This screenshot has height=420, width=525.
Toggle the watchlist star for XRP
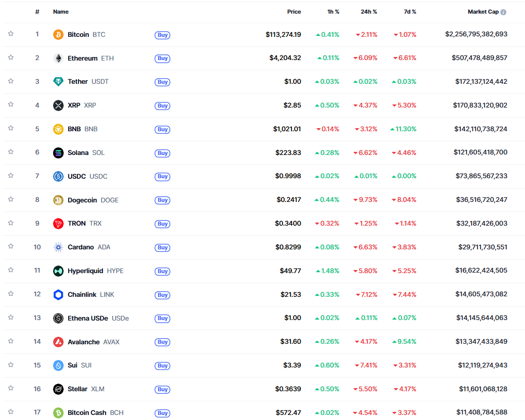click(11, 104)
